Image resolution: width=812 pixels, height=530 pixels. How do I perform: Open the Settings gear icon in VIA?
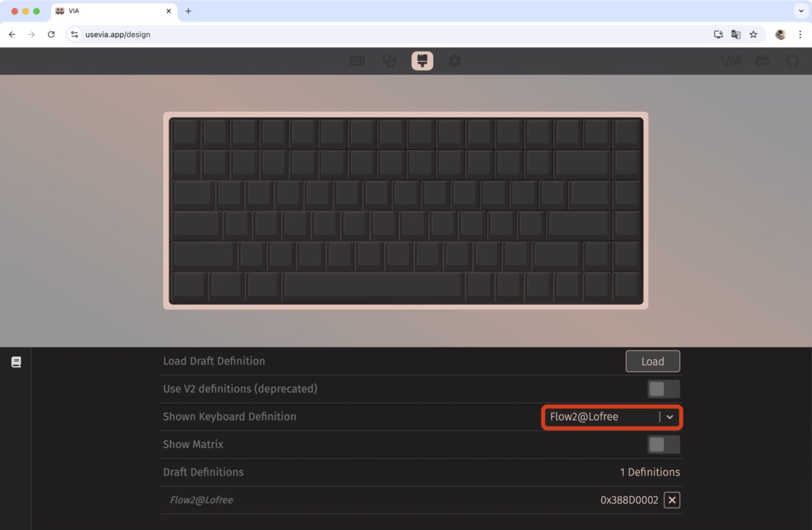455,61
